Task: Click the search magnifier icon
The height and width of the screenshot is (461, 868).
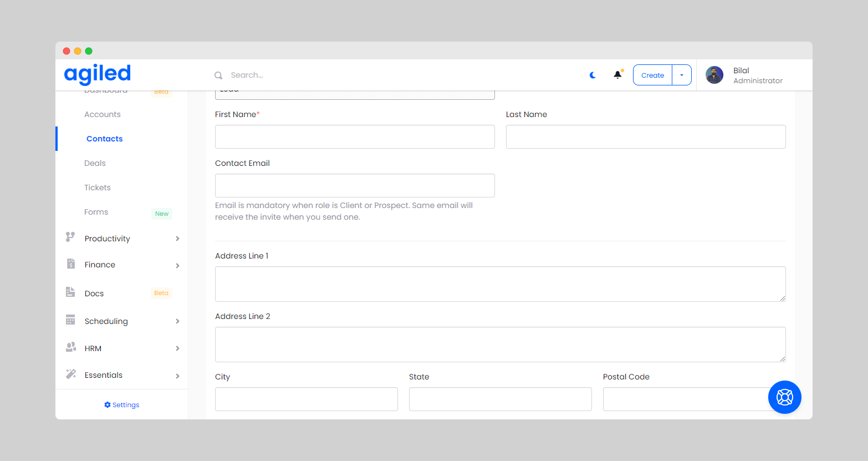Action: pyautogui.click(x=218, y=75)
